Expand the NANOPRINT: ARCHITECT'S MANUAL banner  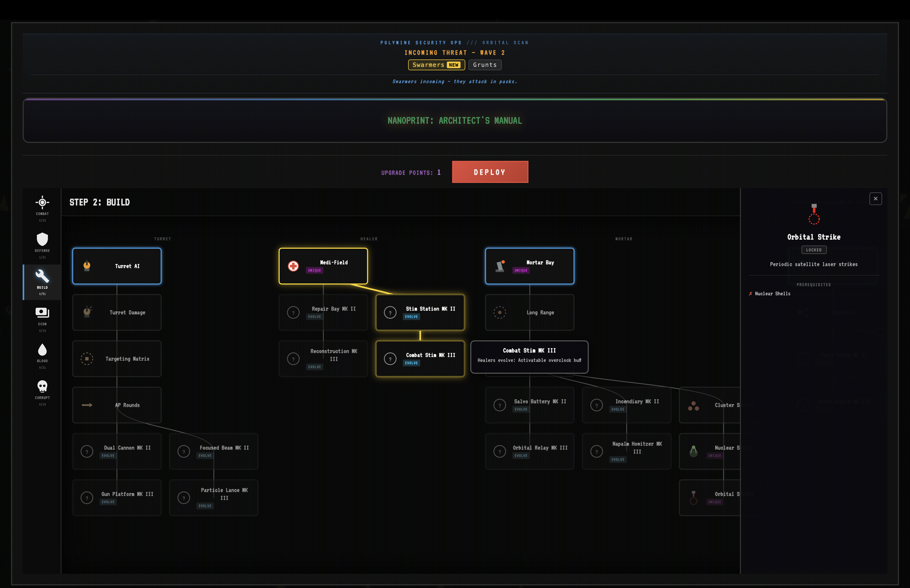(x=455, y=121)
